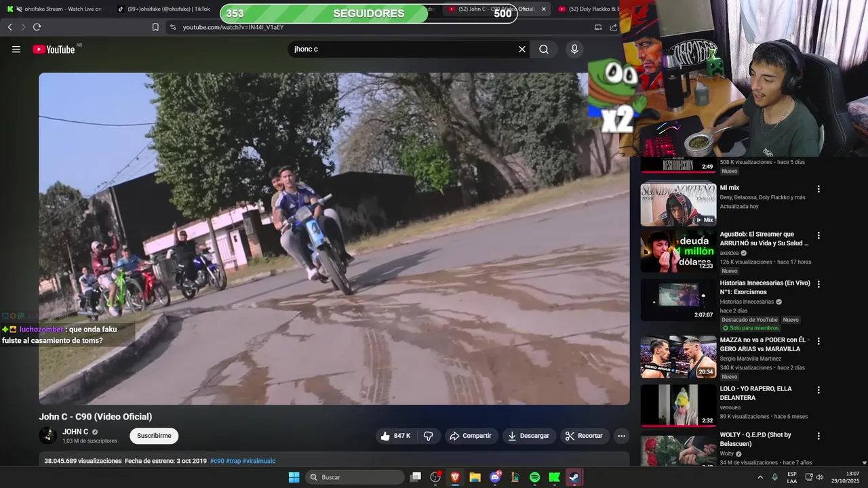Screen dimensions: 868x488
Task: Open clock and date 13:07 panel
Action: click(846, 477)
